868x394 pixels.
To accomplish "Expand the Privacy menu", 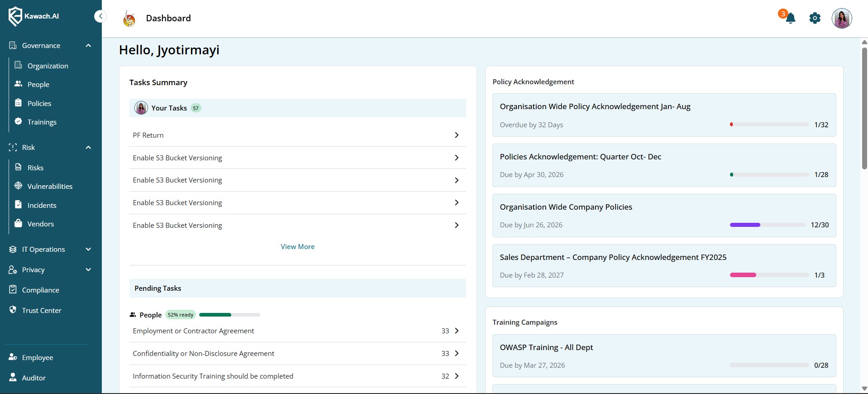I will click(88, 269).
